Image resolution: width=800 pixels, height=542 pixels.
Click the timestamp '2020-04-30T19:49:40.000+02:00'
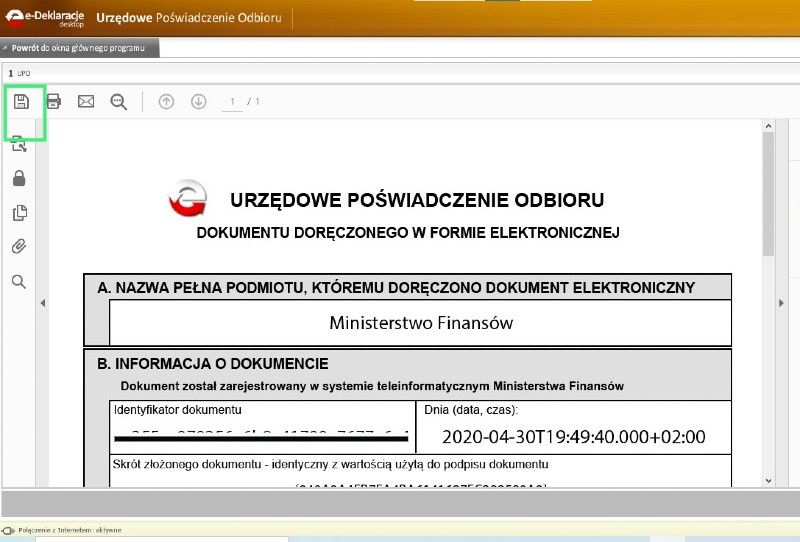pos(573,437)
